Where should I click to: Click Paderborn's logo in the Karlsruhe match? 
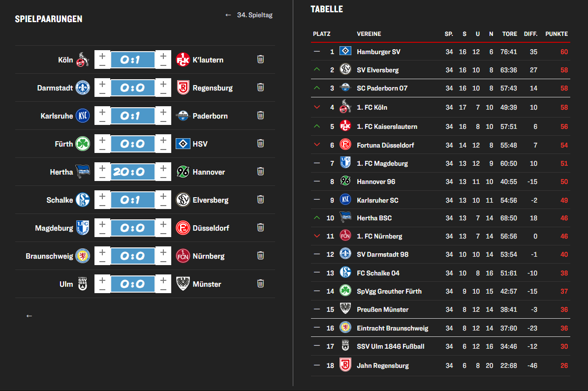[x=183, y=116]
